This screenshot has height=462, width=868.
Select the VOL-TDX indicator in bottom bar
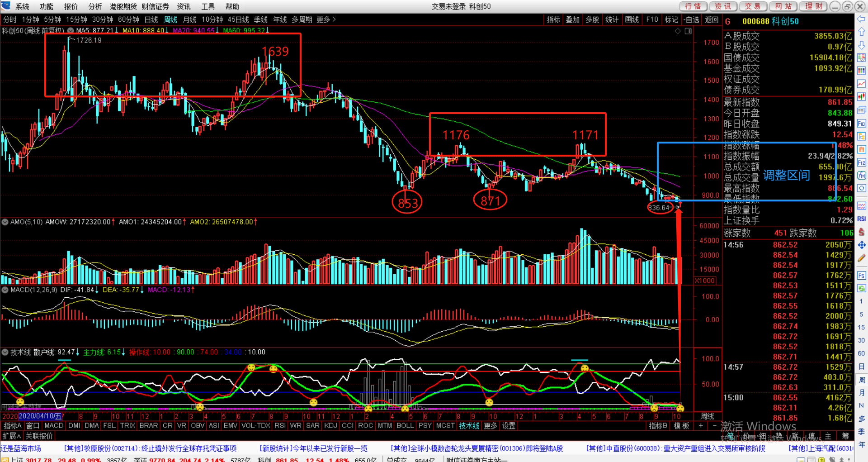[x=256, y=426]
